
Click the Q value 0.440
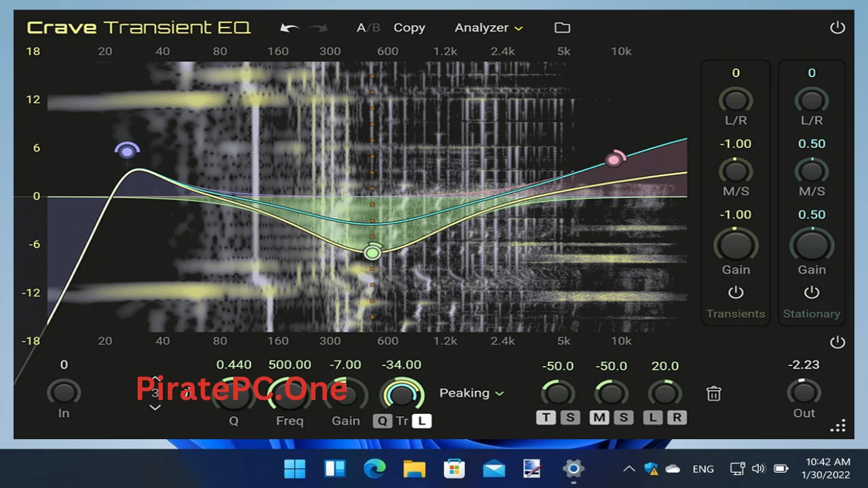234,365
